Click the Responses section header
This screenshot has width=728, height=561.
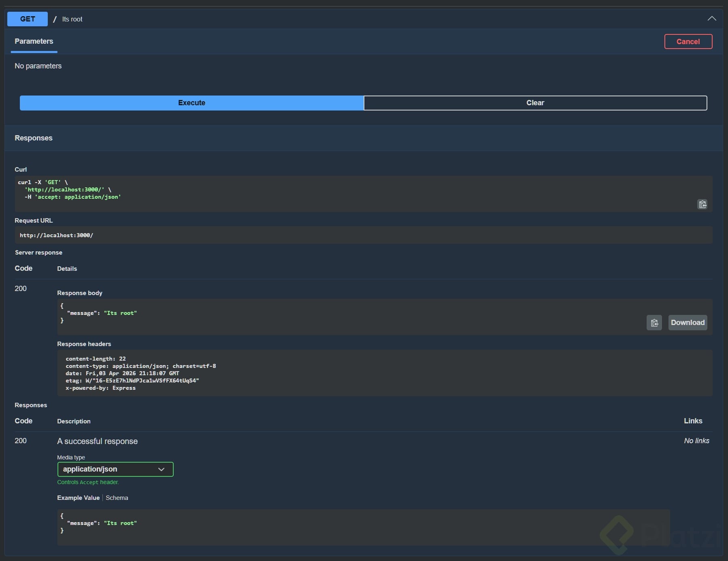pos(34,138)
